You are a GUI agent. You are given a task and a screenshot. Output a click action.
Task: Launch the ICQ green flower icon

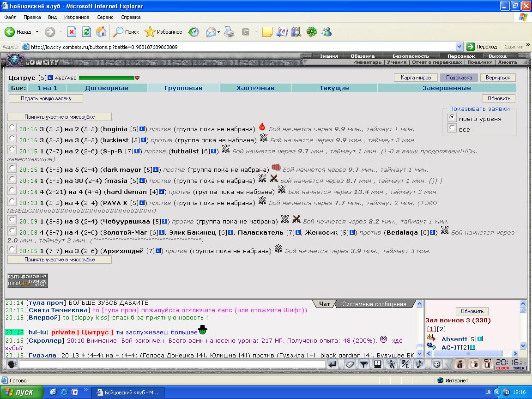311,32
